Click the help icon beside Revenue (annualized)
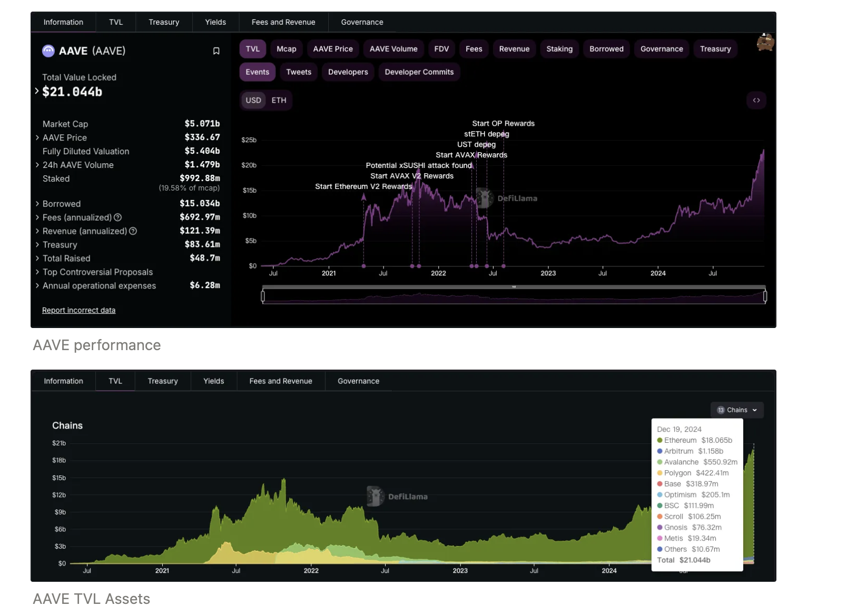 133,231
